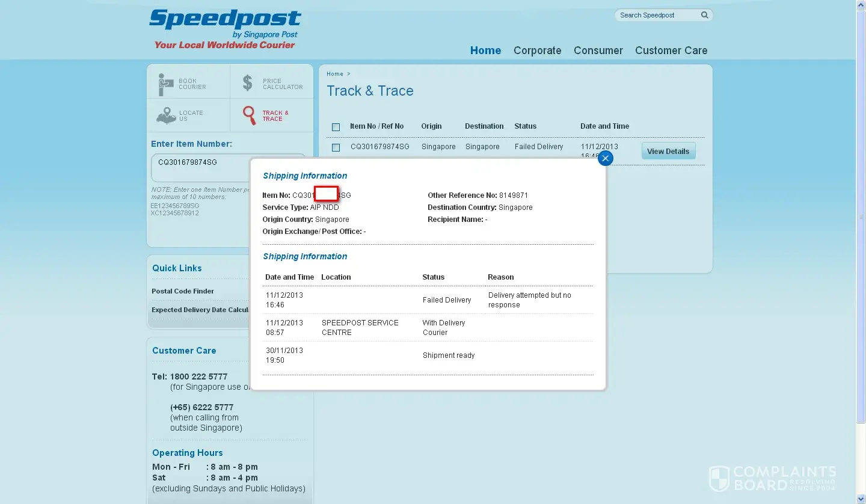The image size is (866, 504).
Task: Click into the Enter Item Number text box
Action: pyautogui.click(x=201, y=167)
